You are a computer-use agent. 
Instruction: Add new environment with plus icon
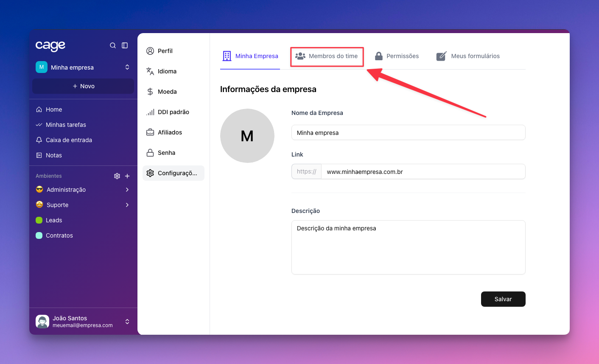pyautogui.click(x=127, y=176)
